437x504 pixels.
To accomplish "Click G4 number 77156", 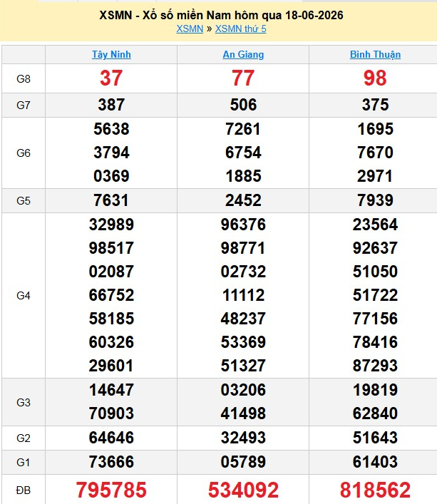I will coord(375,319).
